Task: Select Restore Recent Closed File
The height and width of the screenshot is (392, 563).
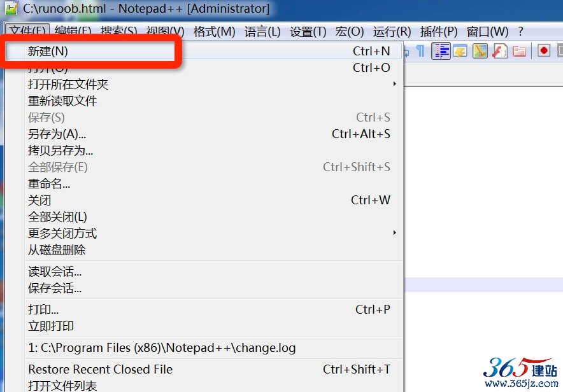Action: (204, 369)
